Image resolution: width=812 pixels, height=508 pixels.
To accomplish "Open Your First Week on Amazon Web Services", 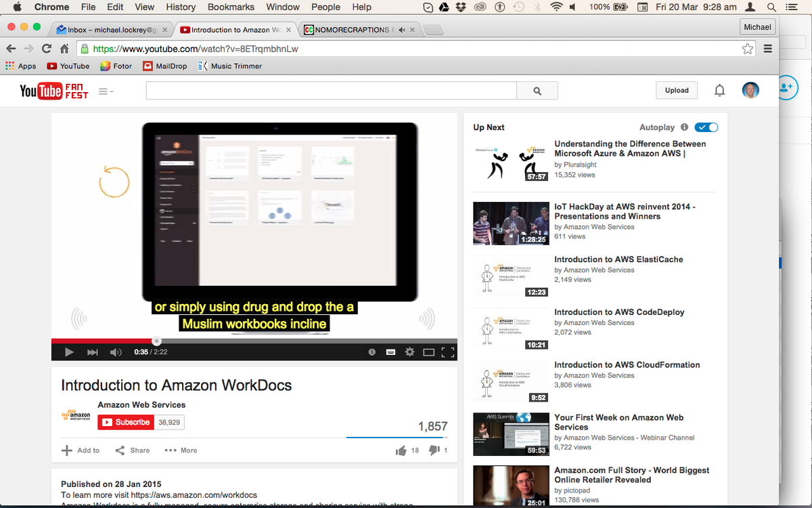I will coord(619,423).
